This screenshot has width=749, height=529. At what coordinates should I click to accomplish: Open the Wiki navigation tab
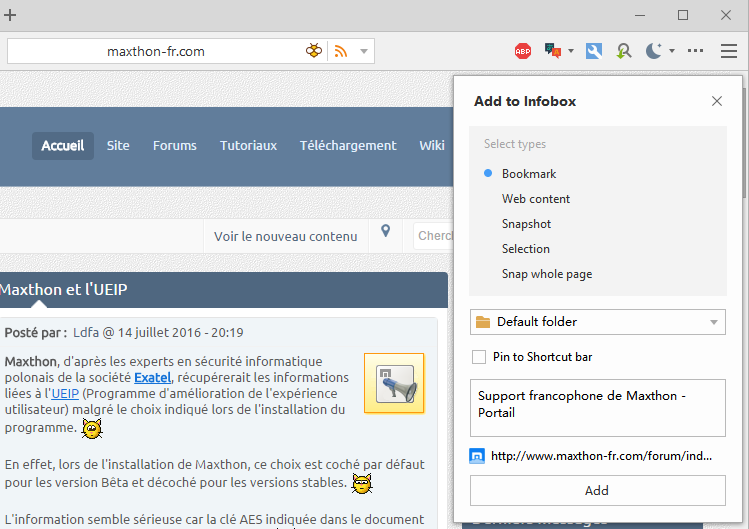pos(432,146)
